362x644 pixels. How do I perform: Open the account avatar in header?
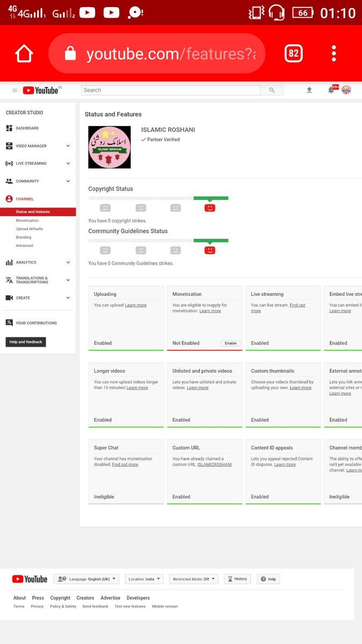[x=346, y=90]
